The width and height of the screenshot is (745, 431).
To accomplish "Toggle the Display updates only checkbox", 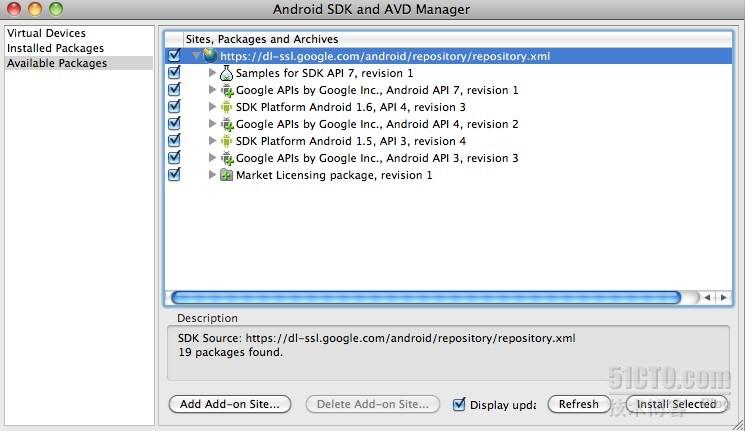I will click(459, 404).
